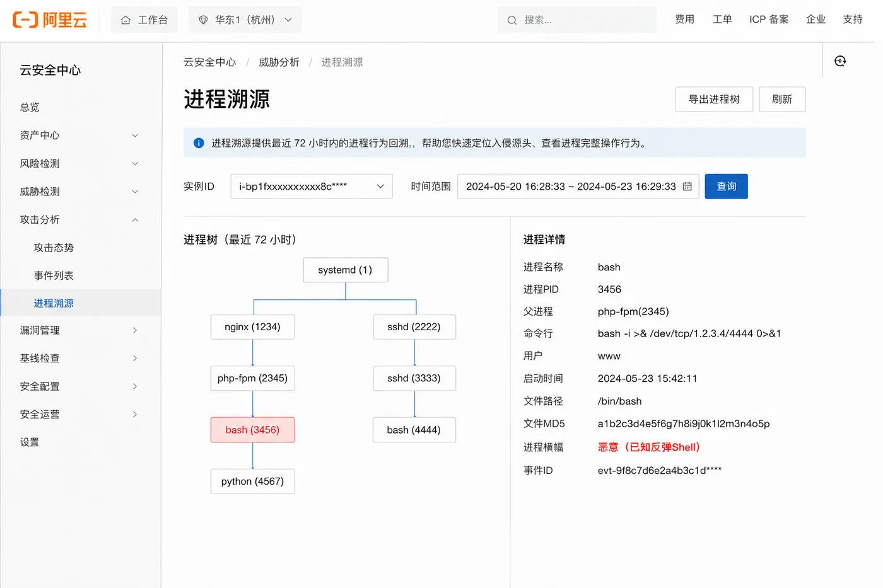
Task: Click the red 恶意（已知反弹Shell）label
Action: pos(649,447)
